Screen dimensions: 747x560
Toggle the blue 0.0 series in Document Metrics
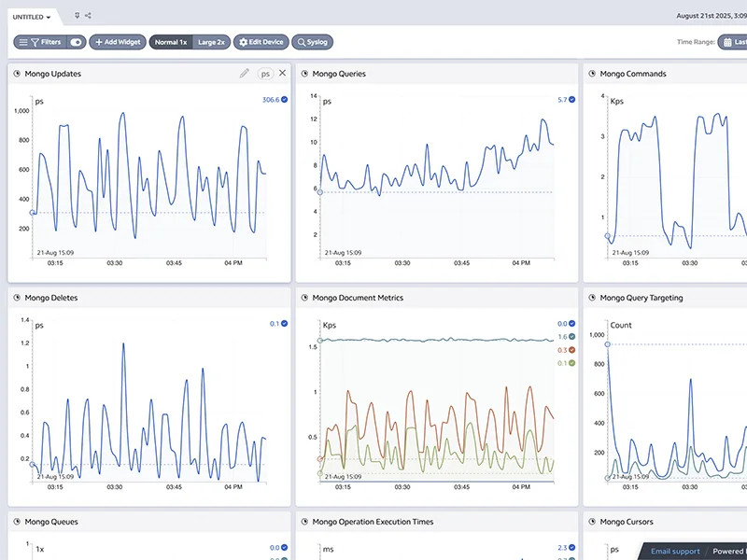pyautogui.click(x=571, y=323)
